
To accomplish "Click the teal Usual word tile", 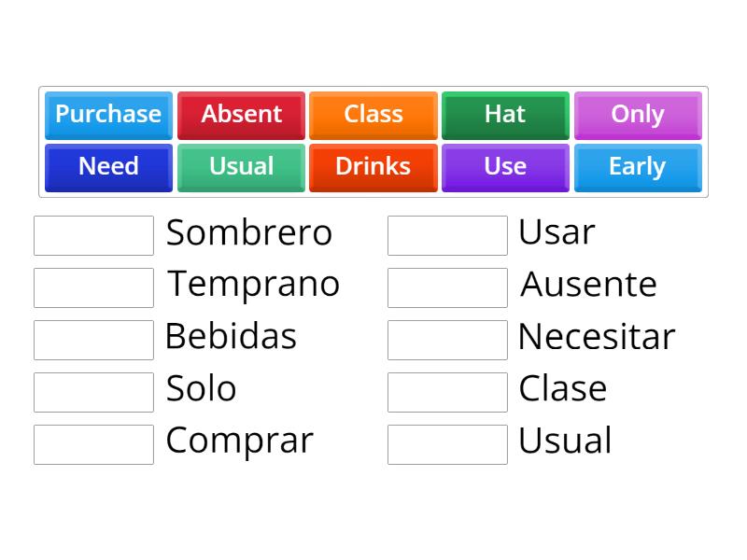I will pos(241,167).
